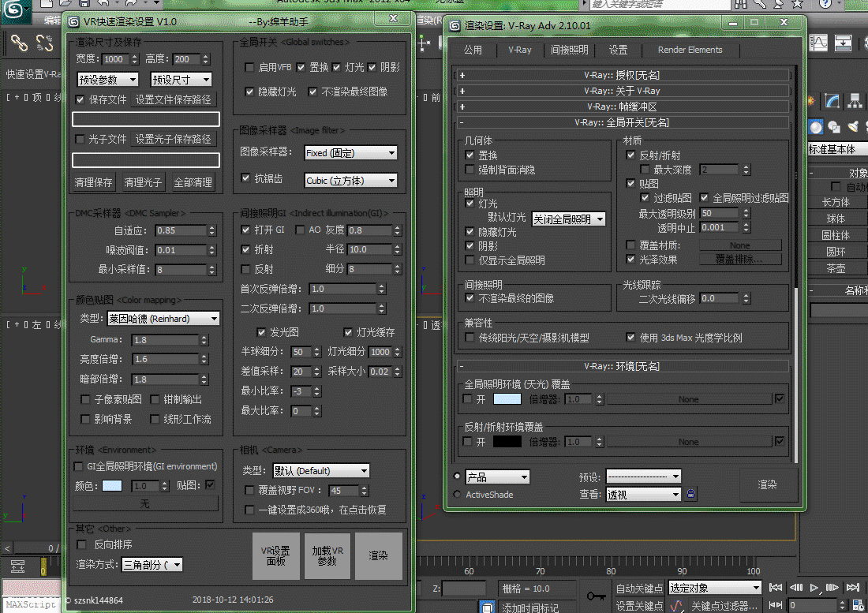Click the Modify panel tab icon
The width and height of the screenshot is (868, 613).
tap(832, 101)
